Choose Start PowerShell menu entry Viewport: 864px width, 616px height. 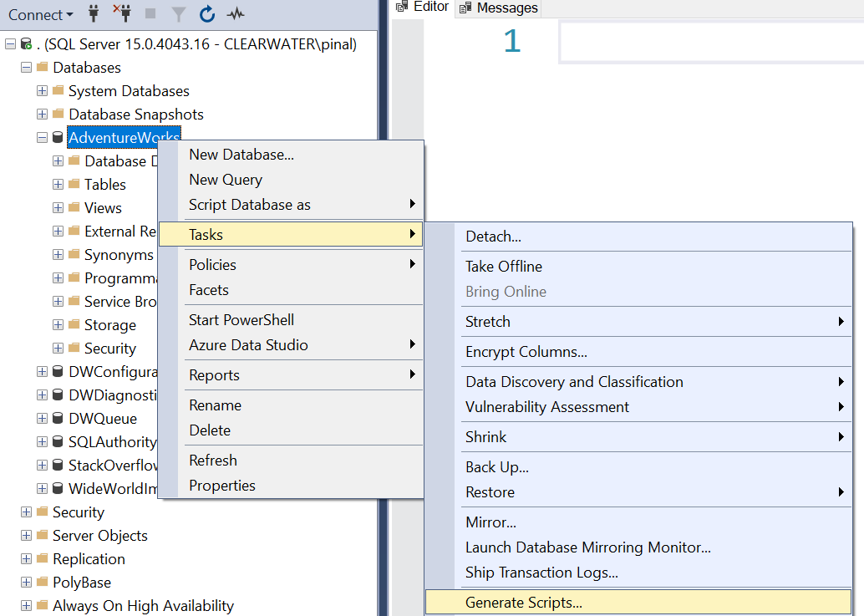291,319
